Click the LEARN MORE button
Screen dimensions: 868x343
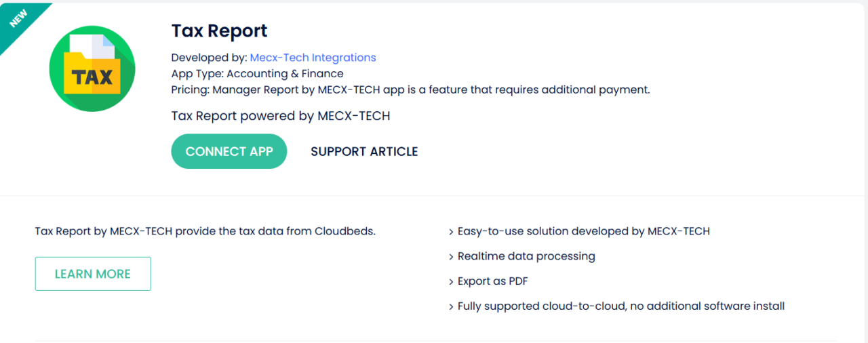tap(93, 274)
